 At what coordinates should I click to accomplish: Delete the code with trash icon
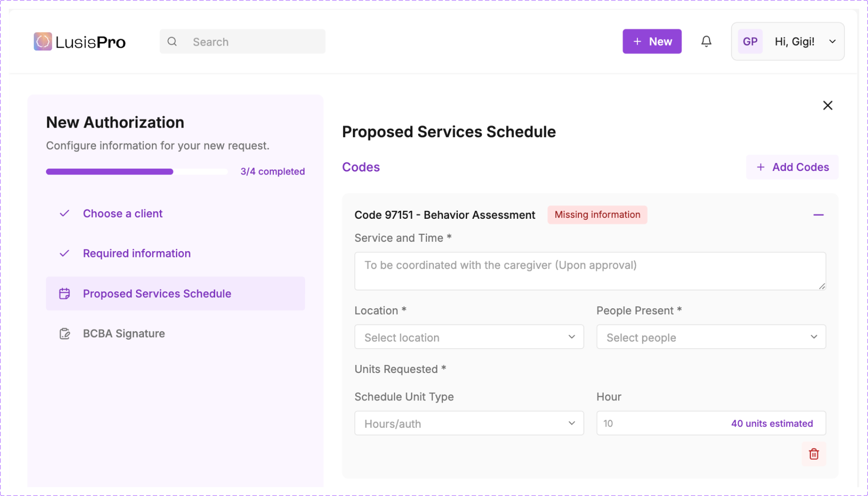point(814,454)
